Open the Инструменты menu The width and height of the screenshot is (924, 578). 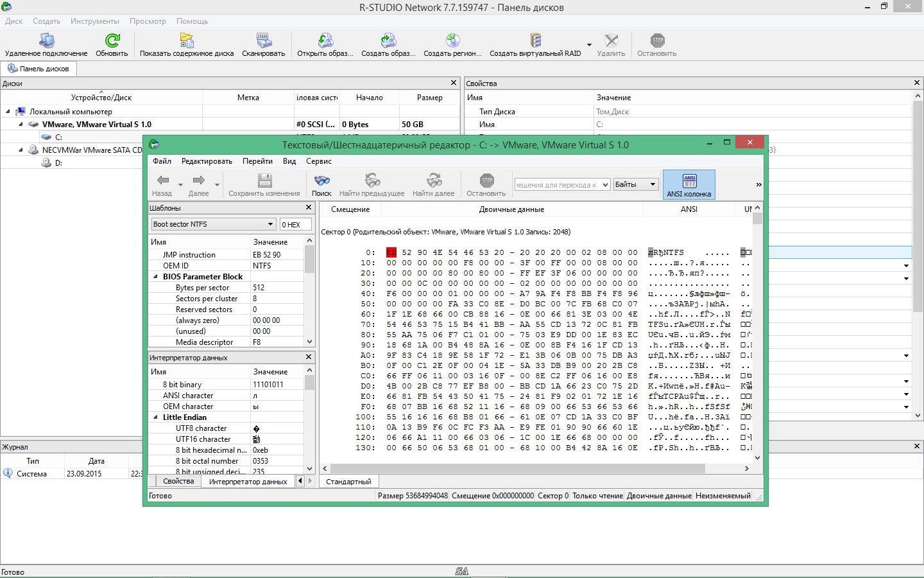(95, 21)
